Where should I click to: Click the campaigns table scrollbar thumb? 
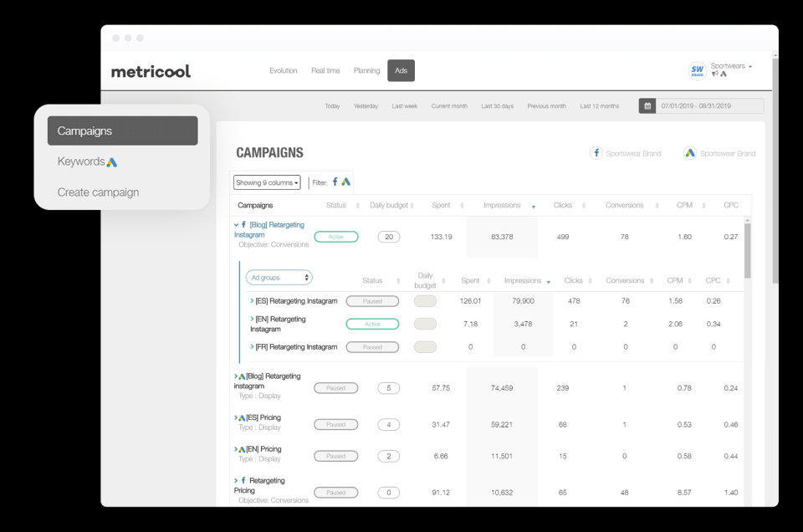[x=747, y=251]
